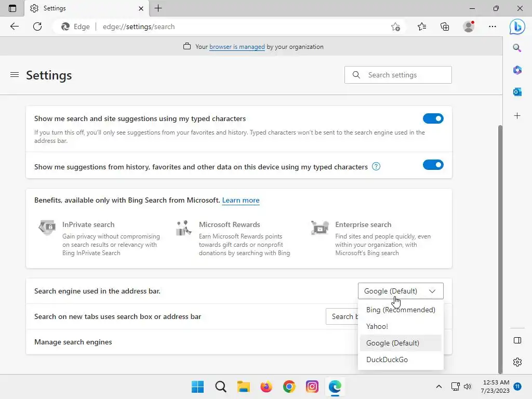
Task: Open Collections icon in toolbar
Action: [445, 26]
